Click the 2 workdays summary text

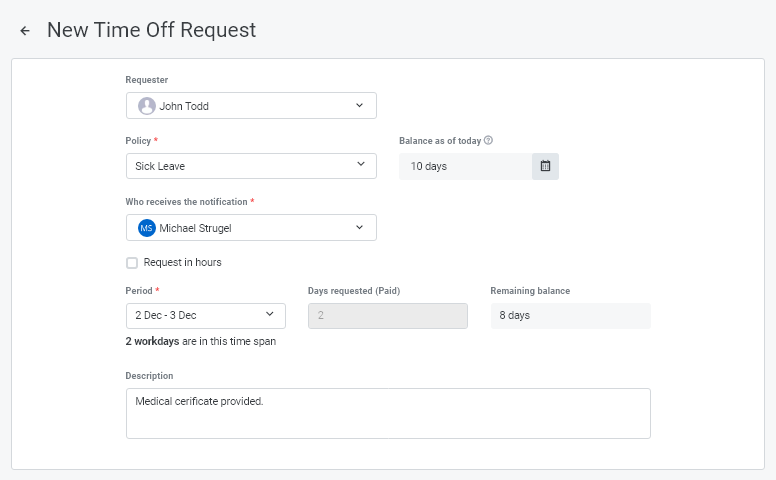[x=200, y=341]
